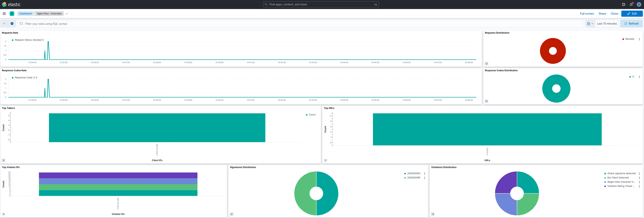
Task: Click the 'Requests Rate' panel title
Action: [x=10, y=33]
